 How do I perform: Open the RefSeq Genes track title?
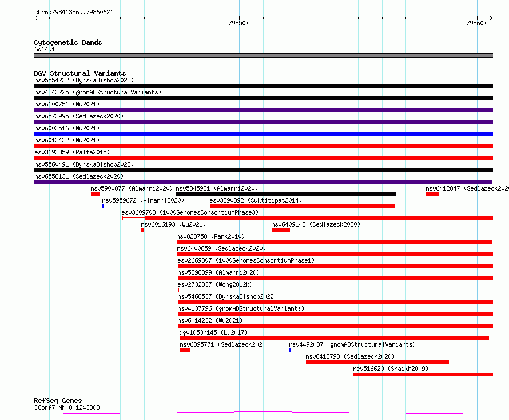(x=58, y=401)
